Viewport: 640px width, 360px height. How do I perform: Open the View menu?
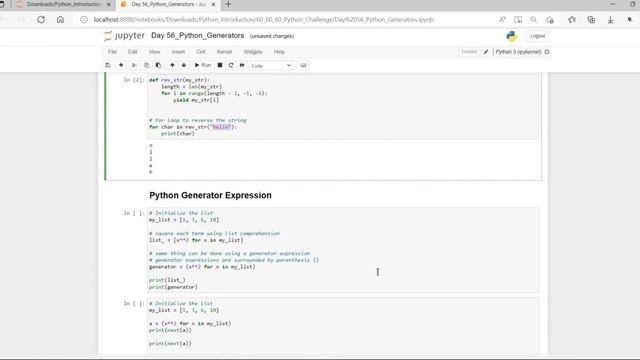coord(154,52)
